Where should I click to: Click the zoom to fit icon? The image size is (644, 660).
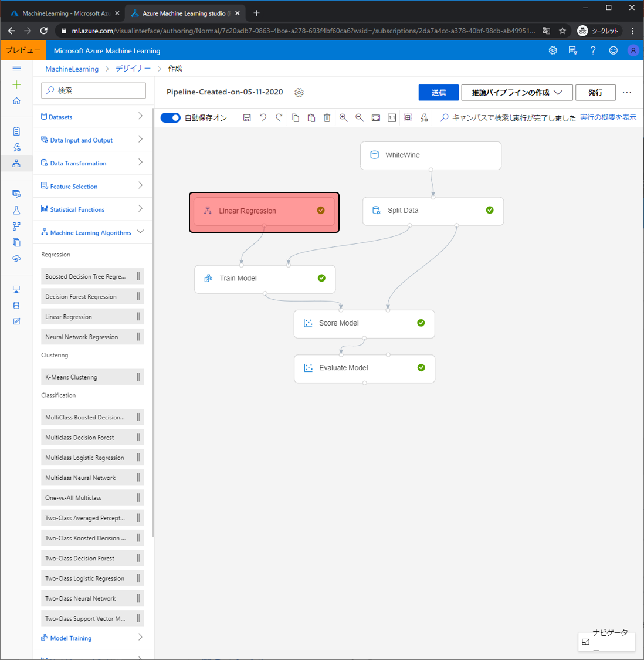pos(376,118)
